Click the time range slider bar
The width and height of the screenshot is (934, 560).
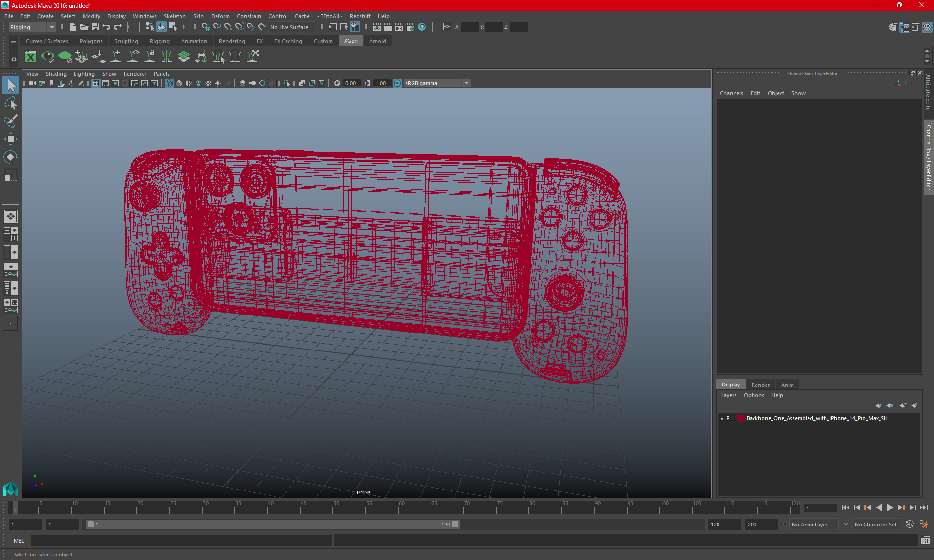click(x=272, y=525)
